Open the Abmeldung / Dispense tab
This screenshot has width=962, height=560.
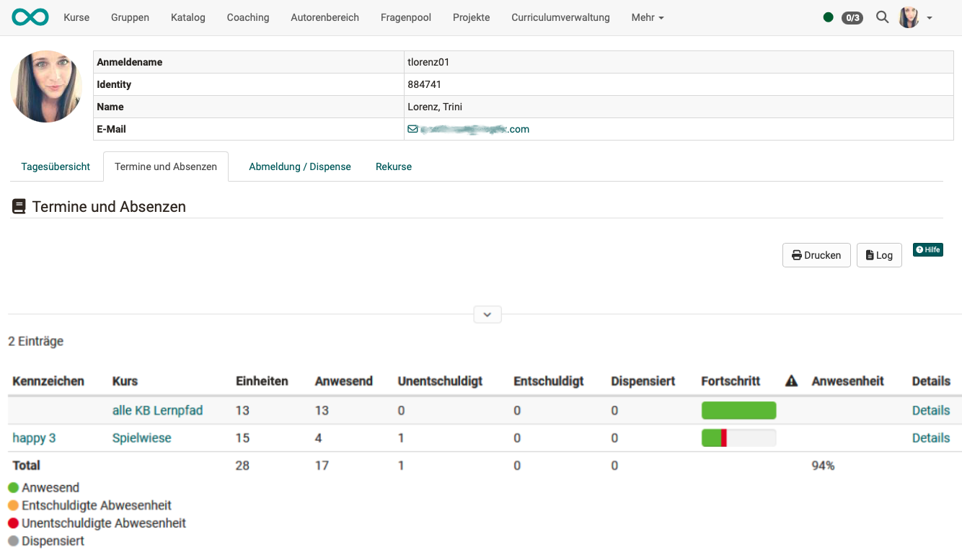(x=300, y=166)
